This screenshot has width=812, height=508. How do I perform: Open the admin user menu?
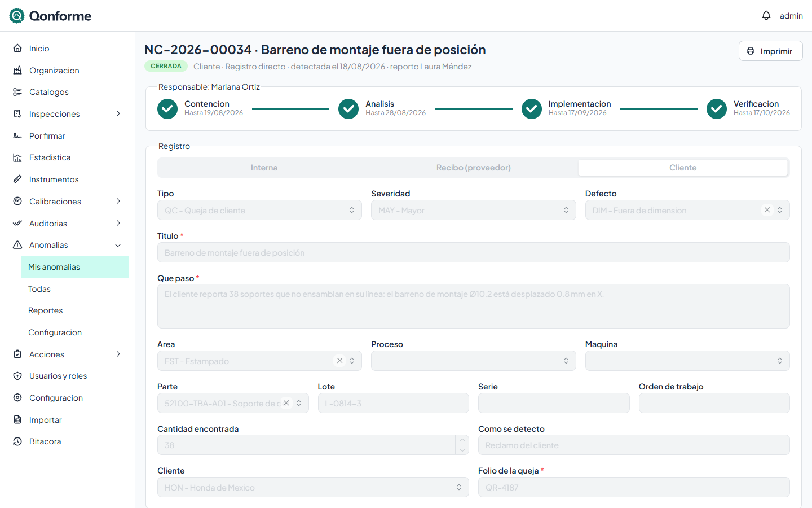point(791,16)
